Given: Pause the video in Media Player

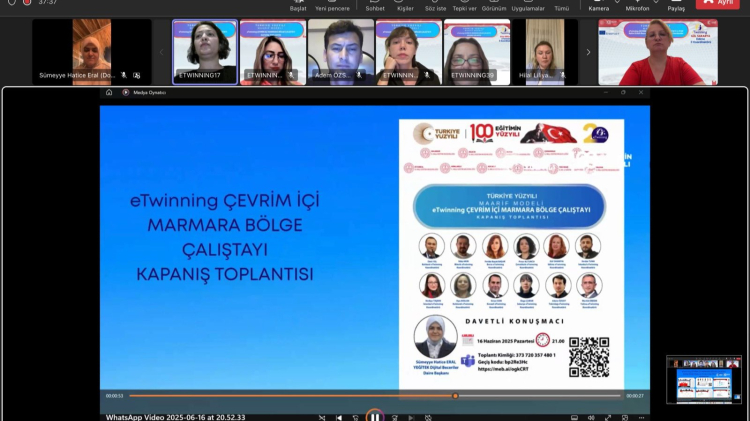Looking at the screenshot, I should click(x=374, y=416).
